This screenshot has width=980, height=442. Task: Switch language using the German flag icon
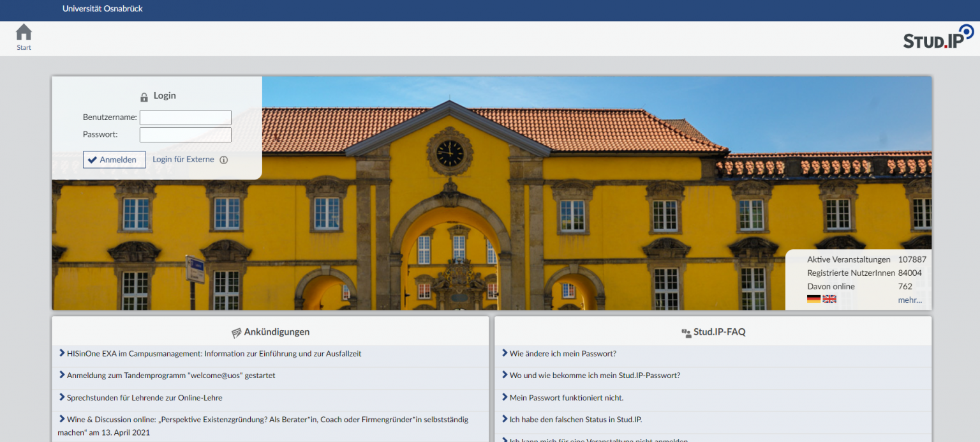point(813,298)
